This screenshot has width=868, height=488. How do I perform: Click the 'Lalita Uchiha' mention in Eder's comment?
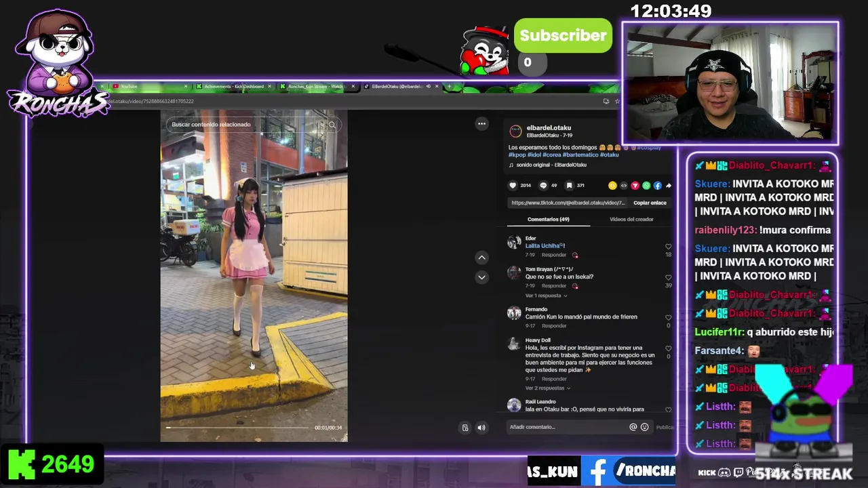click(x=544, y=245)
